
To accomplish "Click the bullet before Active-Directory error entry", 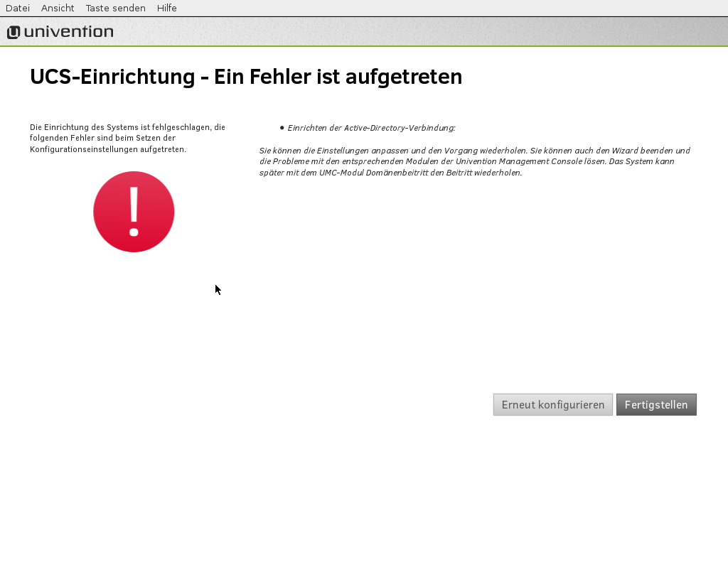I will [282, 128].
